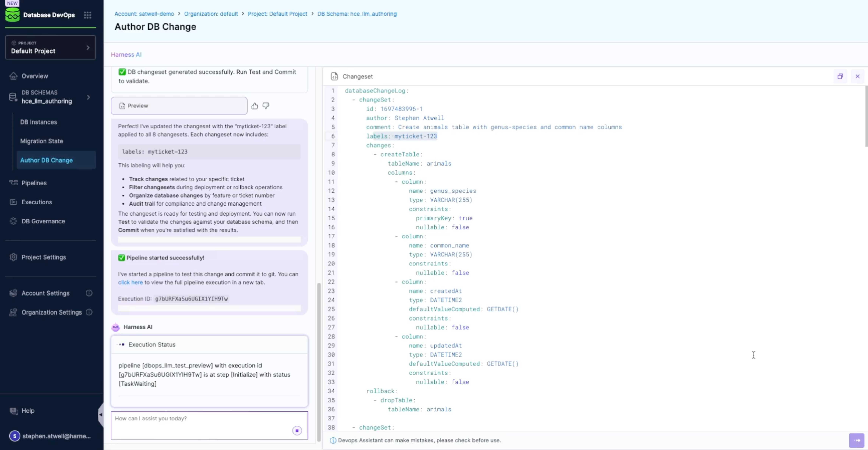The image size is (868, 450).
Task: Expand the DB Schemas hce_llm_authoring chevron
Action: click(x=89, y=97)
